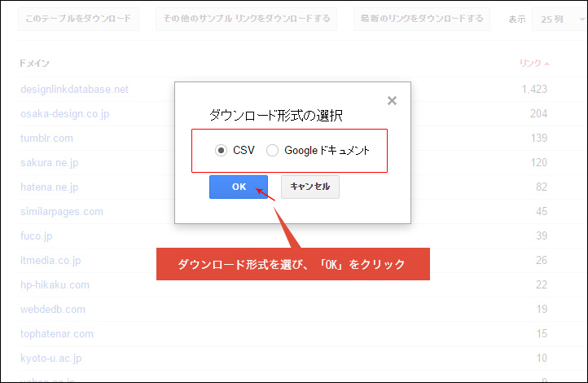Open itmedia.co.jp domain link
588x383 pixels.
[x=50, y=260]
